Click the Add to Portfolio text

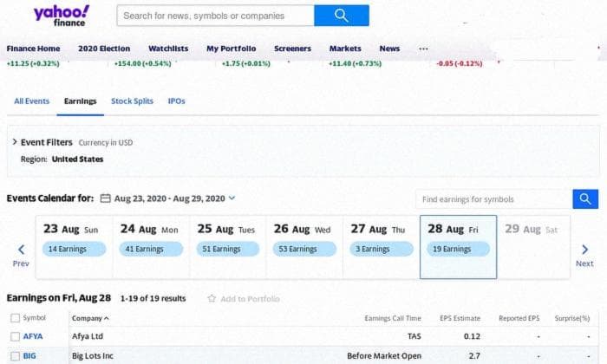click(x=250, y=299)
